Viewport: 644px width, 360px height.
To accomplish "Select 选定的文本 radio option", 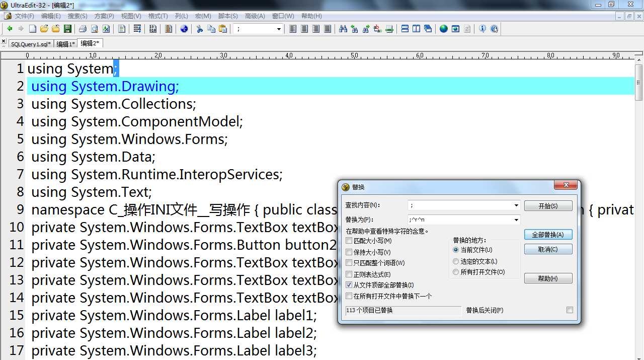I will [x=456, y=261].
